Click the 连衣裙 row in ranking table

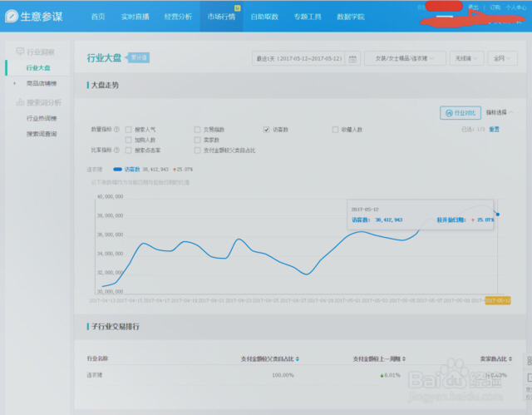point(299,375)
